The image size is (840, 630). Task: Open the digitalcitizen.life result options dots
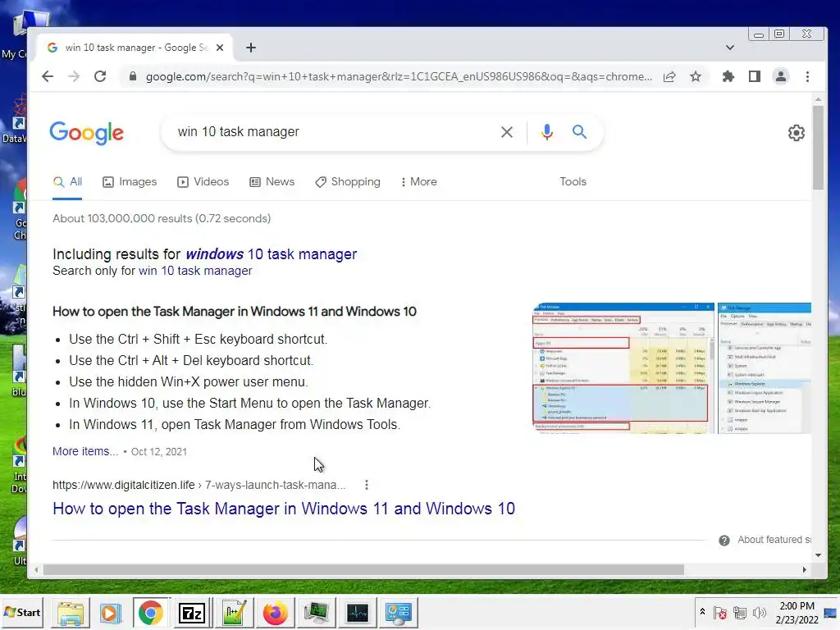pyautogui.click(x=367, y=485)
